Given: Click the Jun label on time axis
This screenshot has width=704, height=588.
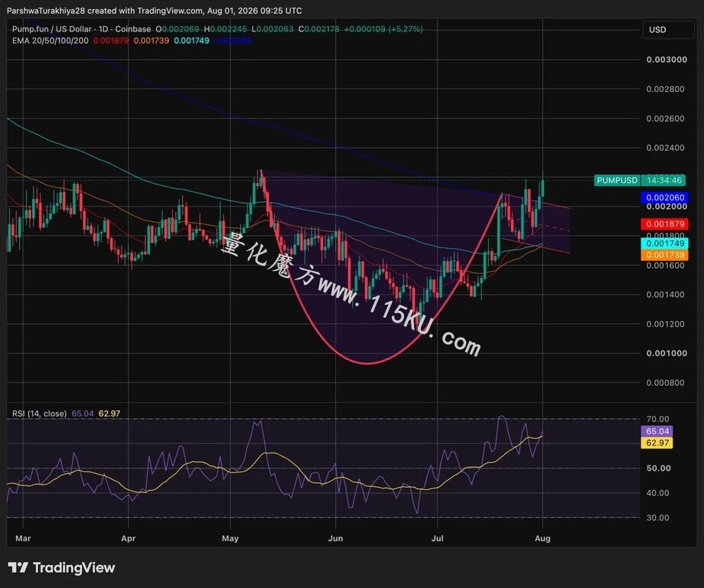Looking at the screenshot, I should click(335, 538).
